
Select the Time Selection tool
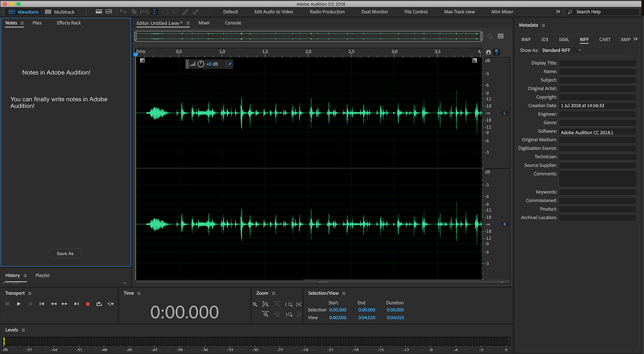pos(154,12)
